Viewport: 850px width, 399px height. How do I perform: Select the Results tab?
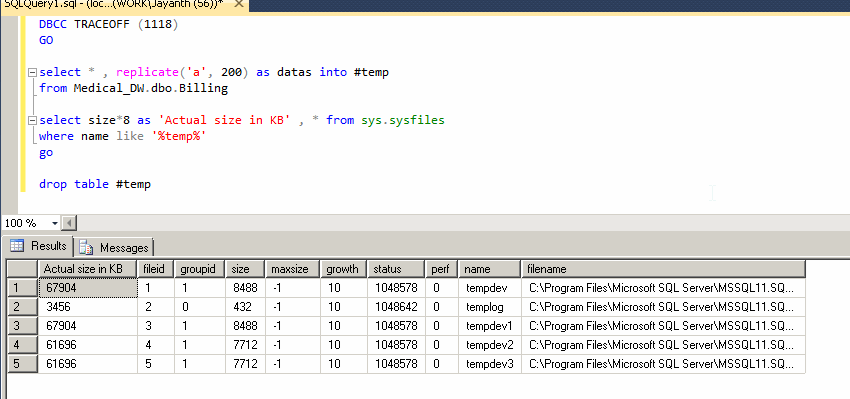click(38, 246)
